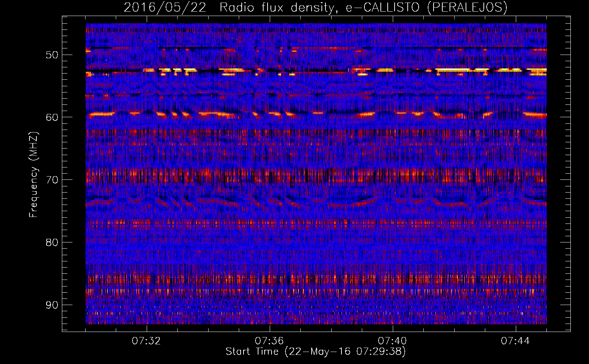
Task: Click the 60 frequency axis label
Action: pos(52,117)
